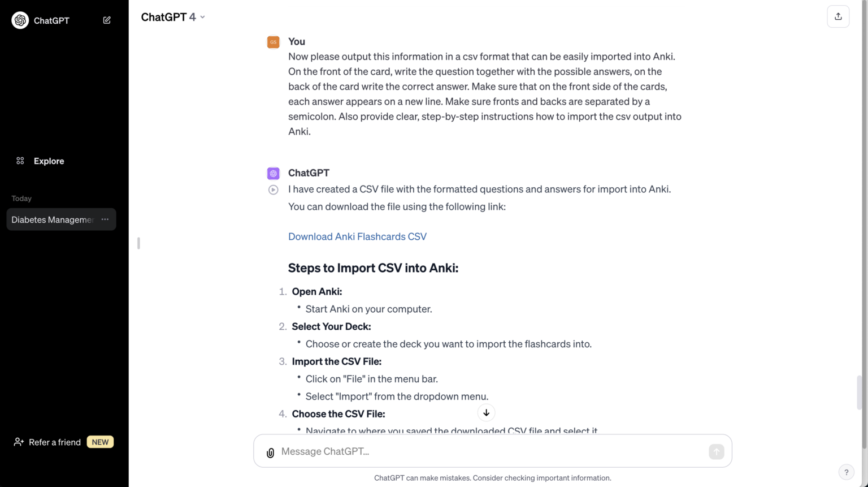
Task: Click the GS user avatar beside You
Action: pos(274,42)
